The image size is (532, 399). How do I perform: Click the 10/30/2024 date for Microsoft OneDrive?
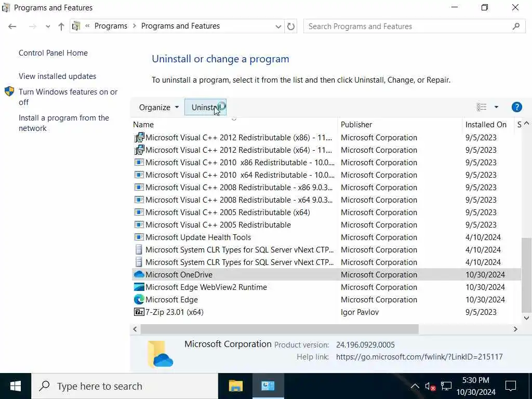click(x=485, y=274)
